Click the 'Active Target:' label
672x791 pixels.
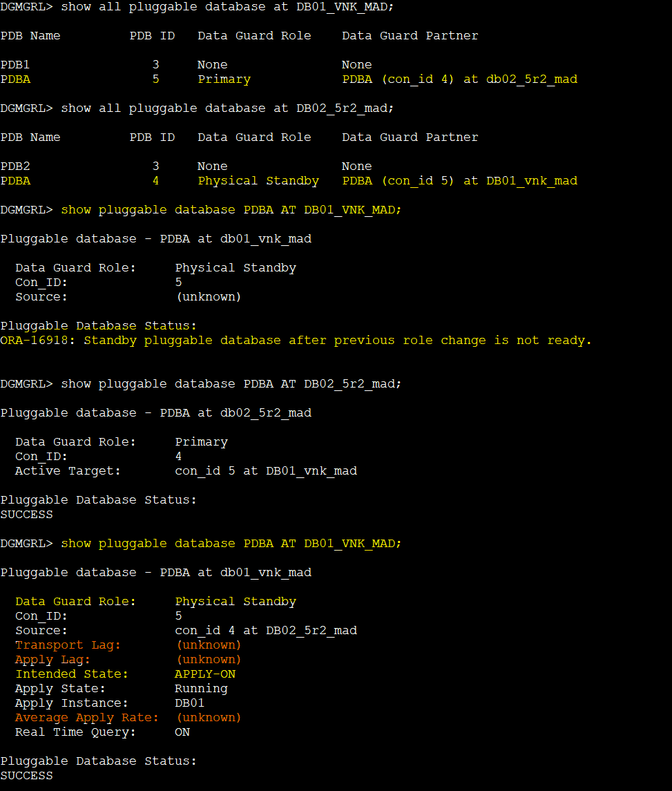tap(68, 471)
